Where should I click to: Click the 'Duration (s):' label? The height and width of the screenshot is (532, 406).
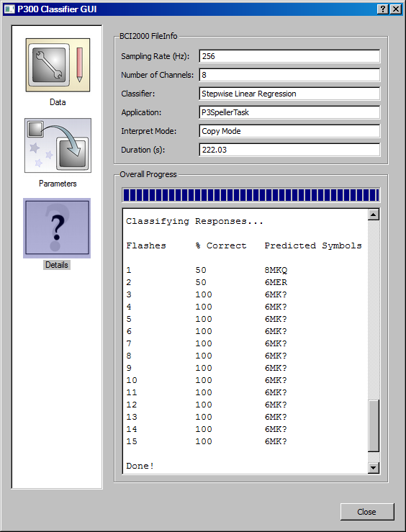click(143, 150)
